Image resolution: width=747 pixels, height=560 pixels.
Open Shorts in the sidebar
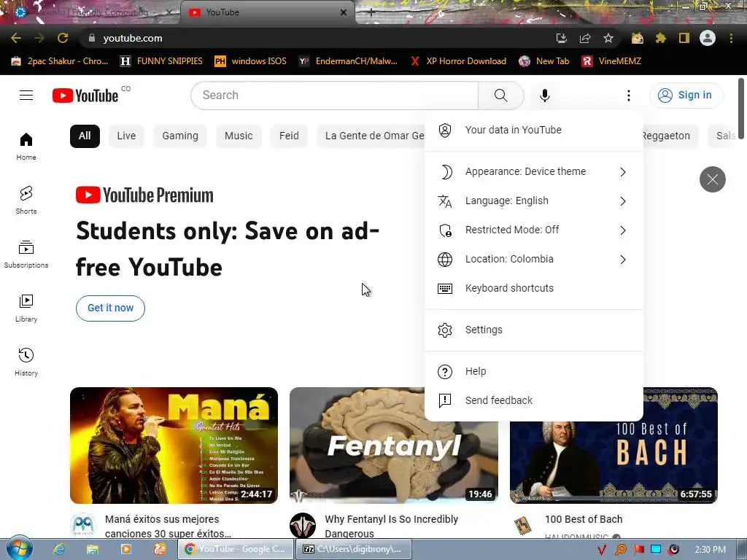pos(26,200)
